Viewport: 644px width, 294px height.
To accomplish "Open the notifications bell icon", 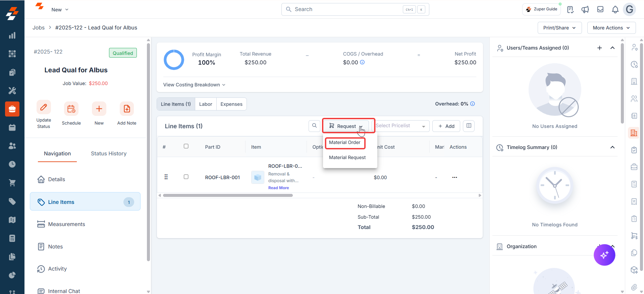I will [x=615, y=9].
